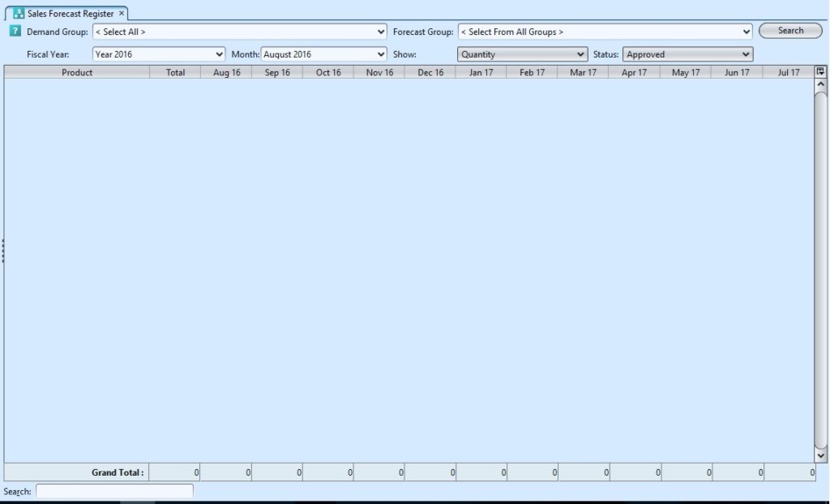Click the May 17 column header

686,72
